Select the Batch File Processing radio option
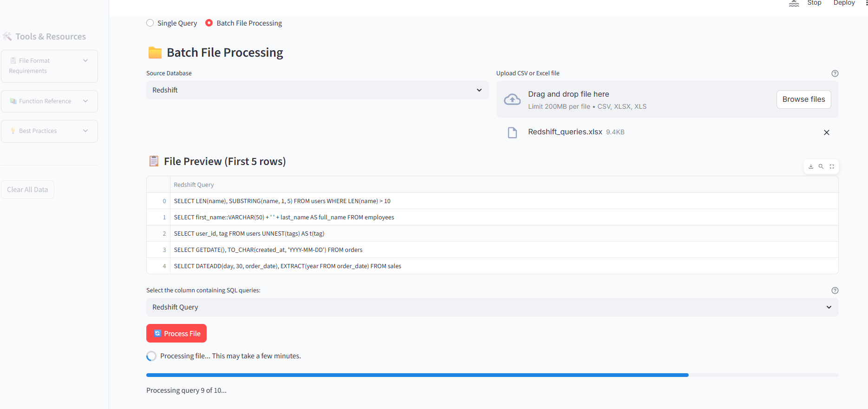Viewport: 868px width, 409px height. point(209,23)
